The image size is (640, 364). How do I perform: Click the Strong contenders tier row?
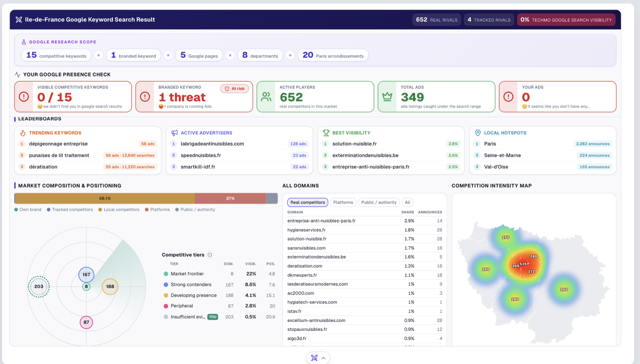click(219, 285)
